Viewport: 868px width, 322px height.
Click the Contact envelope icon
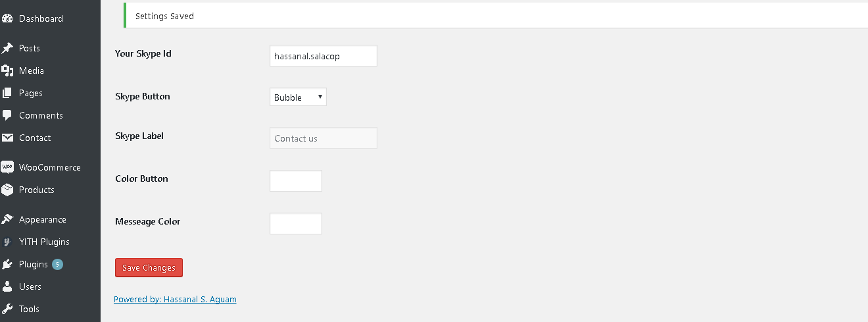click(x=7, y=138)
